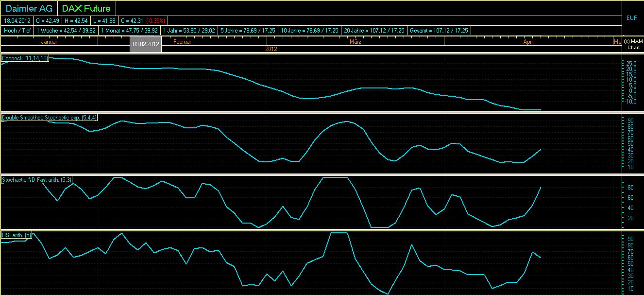Viewport: 644px width, 295px height.
Task: Click the 25,0 value on Coppock scale
Action: point(631,64)
